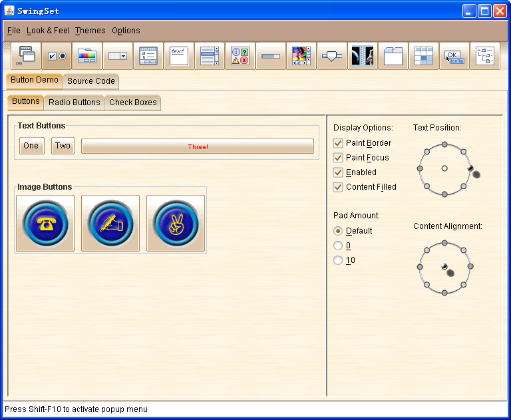Set Content Alignment to bottom

tap(444, 293)
